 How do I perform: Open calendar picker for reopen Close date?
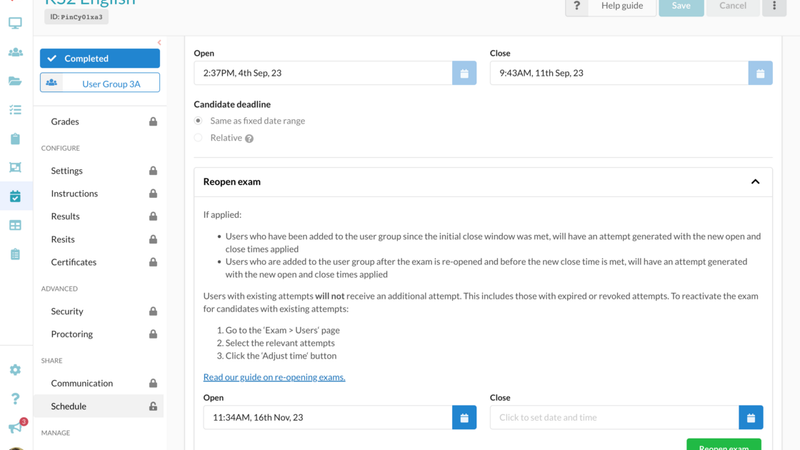coord(751,417)
